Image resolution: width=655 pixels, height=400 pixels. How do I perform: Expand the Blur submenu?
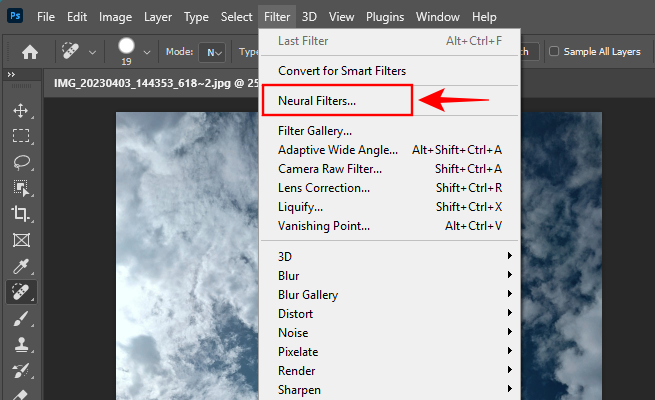tap(389, 276)
